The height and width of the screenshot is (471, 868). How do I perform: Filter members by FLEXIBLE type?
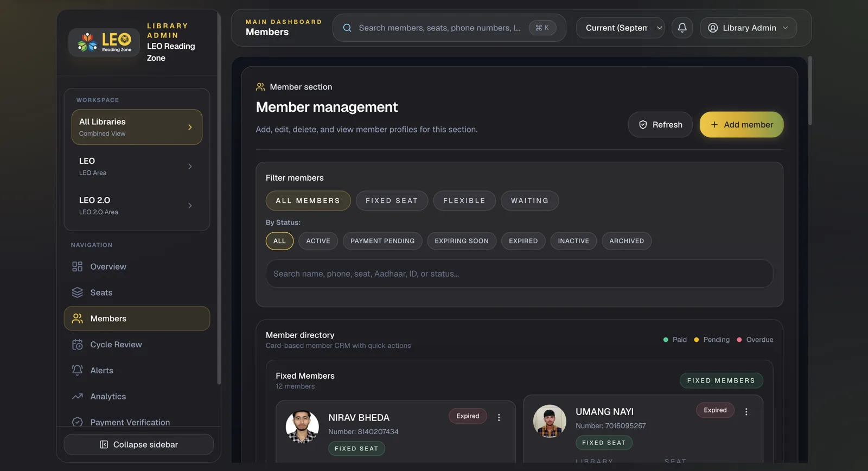click(464, 201)
